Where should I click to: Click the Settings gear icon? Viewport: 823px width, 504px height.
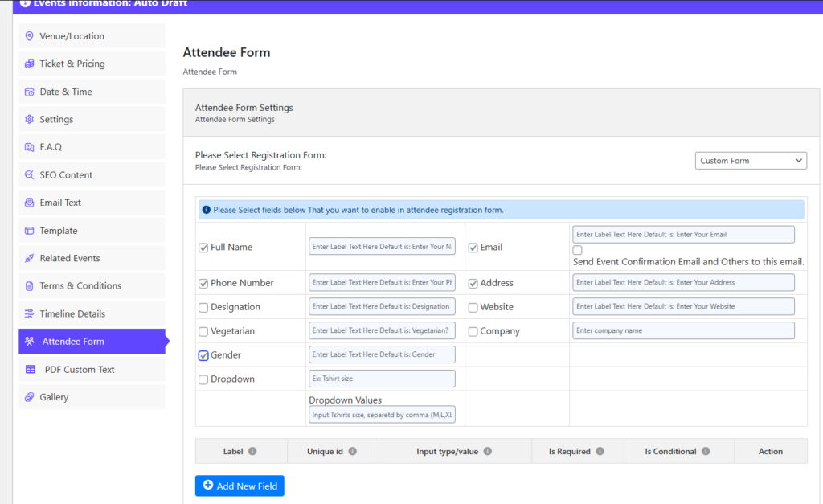pos(29,119)
